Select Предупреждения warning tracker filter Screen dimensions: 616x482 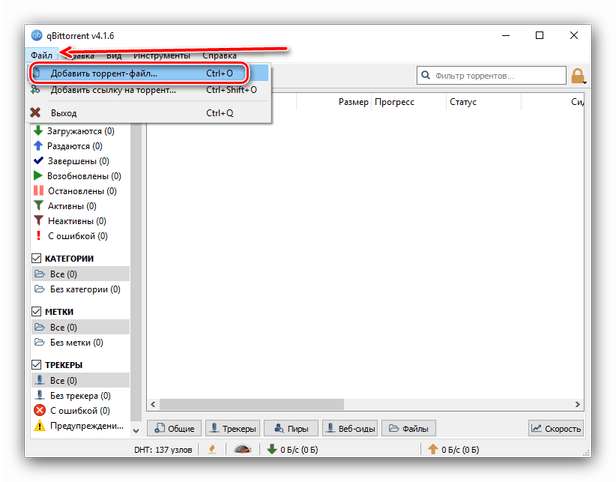(84, 426)
